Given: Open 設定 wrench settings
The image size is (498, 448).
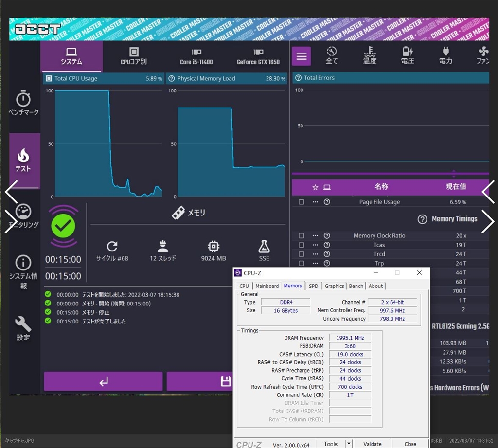Looking at the screenshot, I should tap(23, 328).
